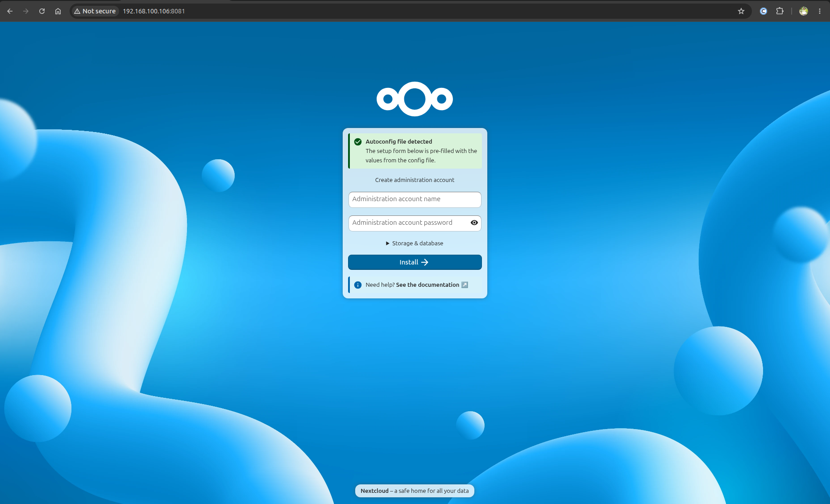830x504 pixels.
Task: Focus the address bar URL
Action: 154,11
